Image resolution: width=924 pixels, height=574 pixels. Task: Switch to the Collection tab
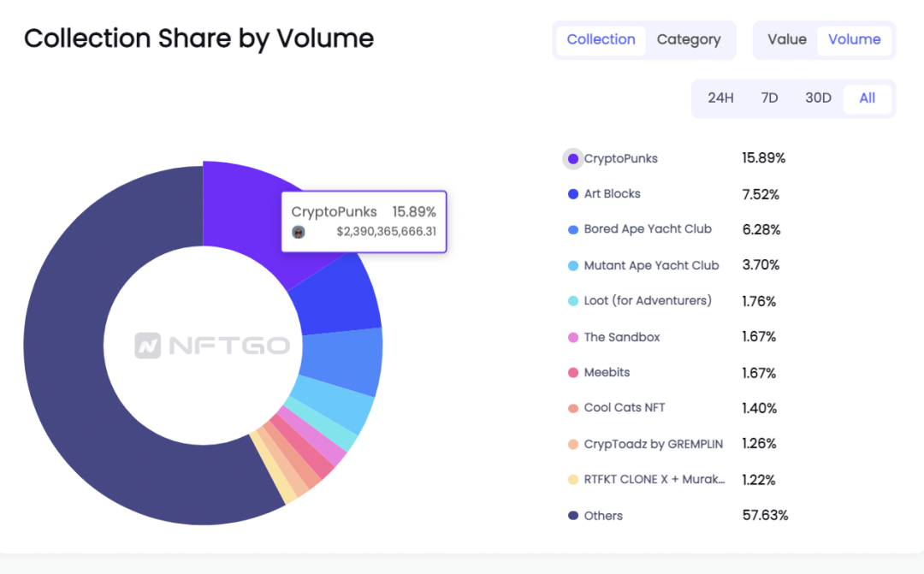pos(601,39)
